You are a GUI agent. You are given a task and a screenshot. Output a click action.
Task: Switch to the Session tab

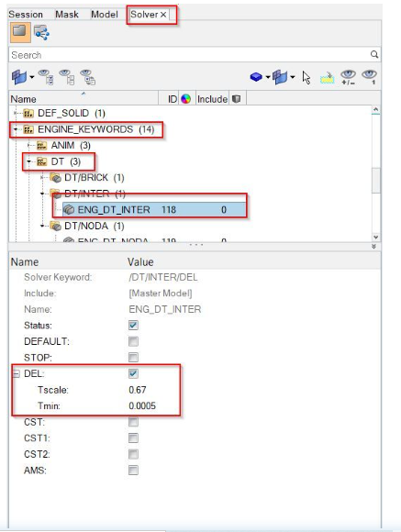[26, 15]
